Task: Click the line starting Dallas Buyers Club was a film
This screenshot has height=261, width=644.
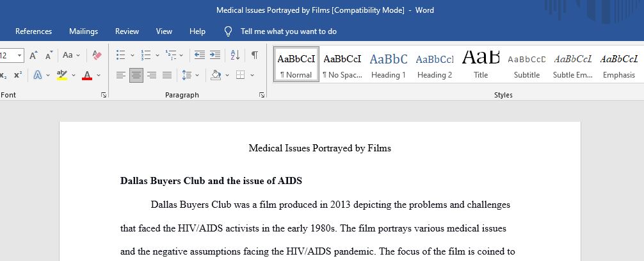Action: click(330, 205)
